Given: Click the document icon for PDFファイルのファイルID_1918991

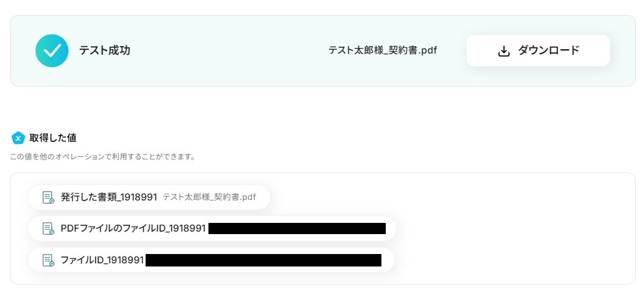Looking at the screenshot, I should click(x=49, y=228).
